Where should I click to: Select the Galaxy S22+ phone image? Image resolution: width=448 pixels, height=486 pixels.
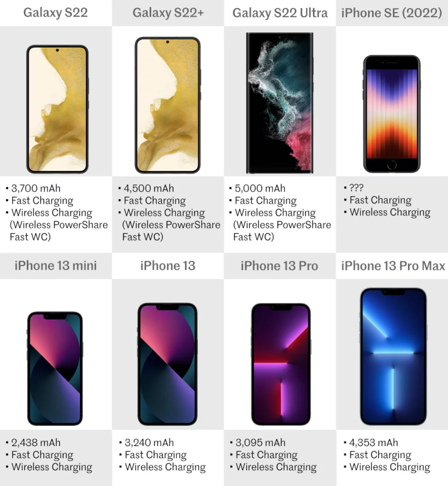pyautogui.click(x=168, y=105)
